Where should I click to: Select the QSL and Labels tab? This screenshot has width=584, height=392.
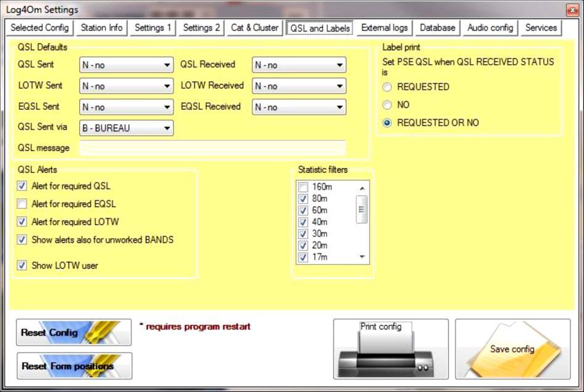coord(320,28)
